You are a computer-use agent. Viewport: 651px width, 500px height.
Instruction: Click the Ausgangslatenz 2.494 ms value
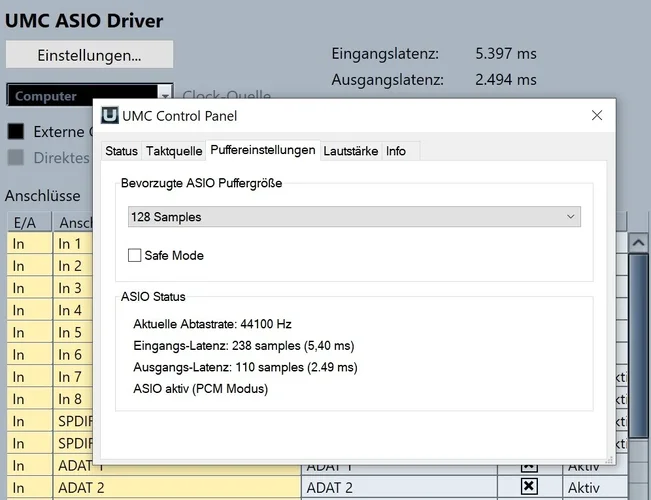click(x=506, y=79)
